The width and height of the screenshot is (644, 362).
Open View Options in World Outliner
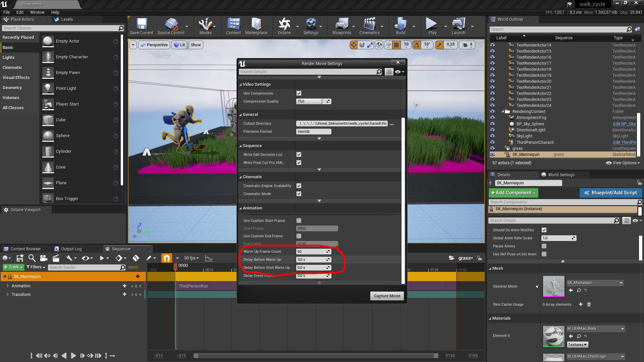tap(623, 163)
